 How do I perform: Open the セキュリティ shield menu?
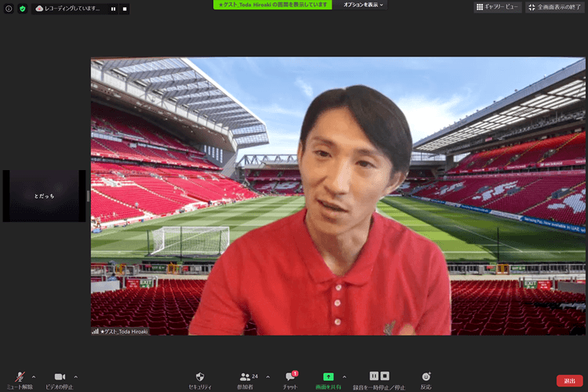pyautogui.click(x=200, y=380)
